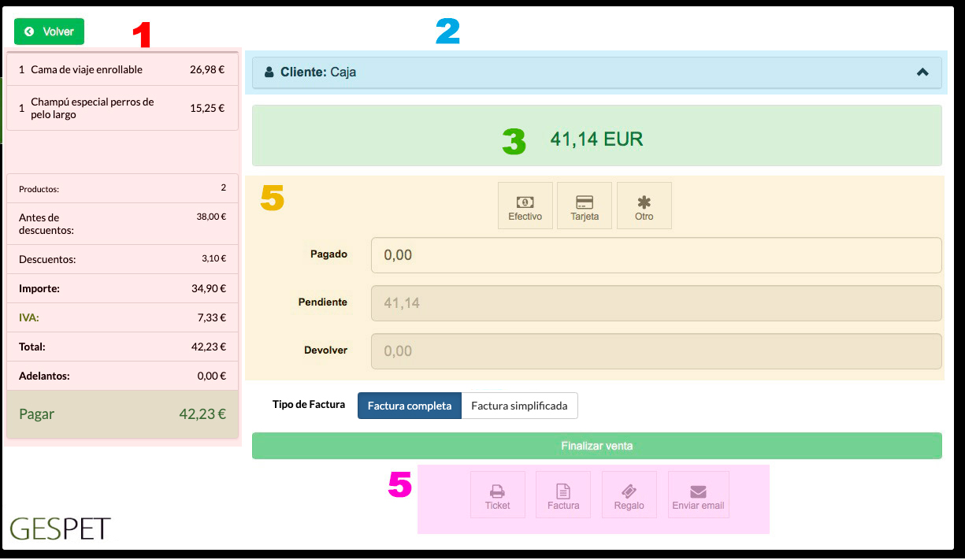Screen dimensions: 965x560
Task: Select the Regalo gift icon
Action: click(629, 494)
